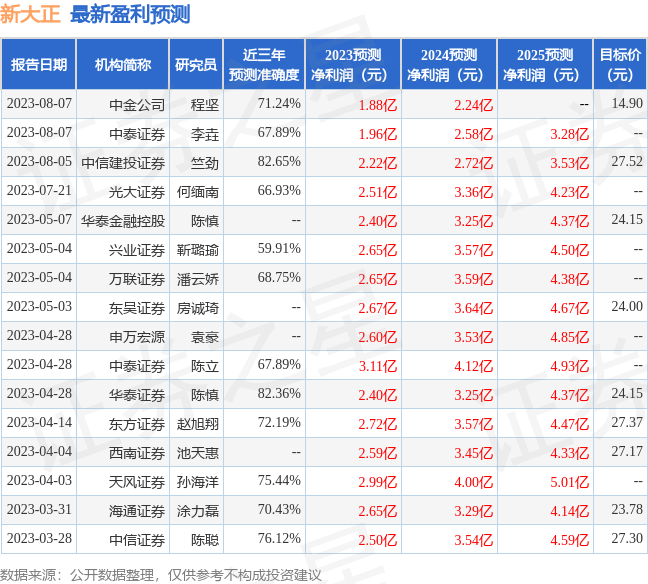Click institution 申万宏源
Screen dimensions: 648x584
137,336
